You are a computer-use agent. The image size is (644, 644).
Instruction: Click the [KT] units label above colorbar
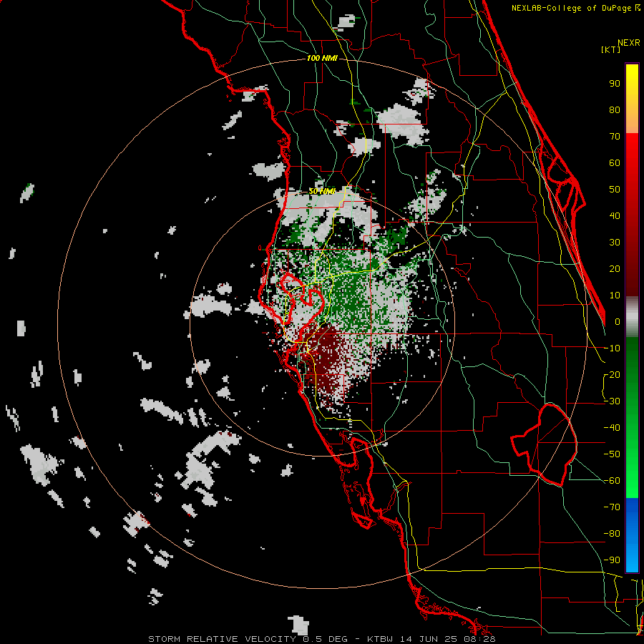coord(610,49)
